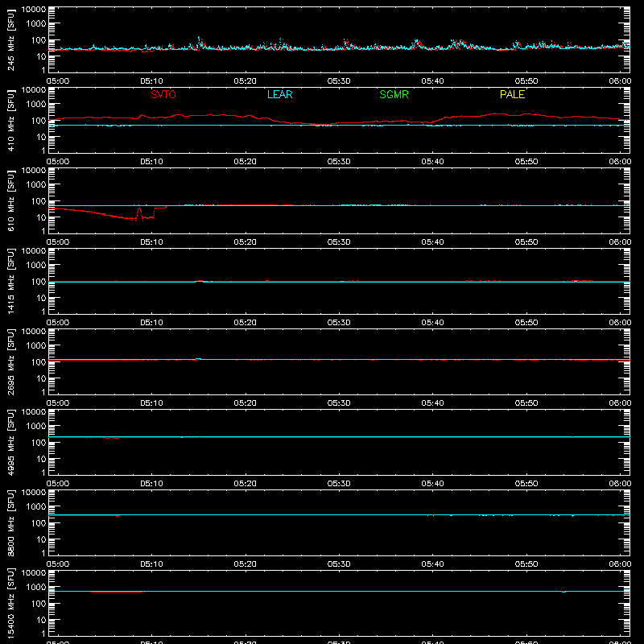Click the 05:30 time label under 245 MHz panel

[339, 81]
